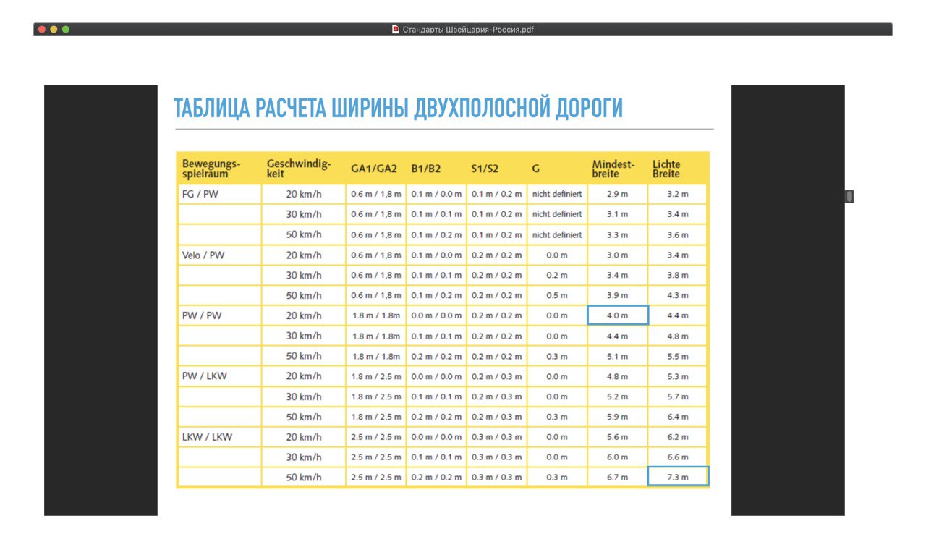Click the 3.6 m Lichte Breite cell

click(678, 234)
